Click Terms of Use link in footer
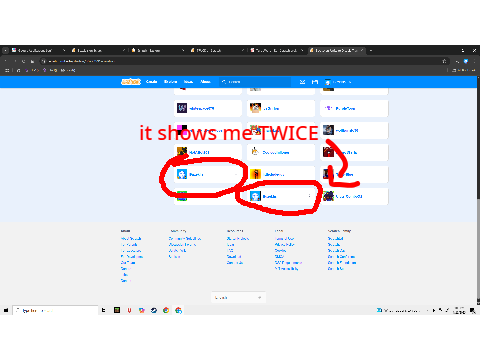Viewport: 480px width, 360px height. point(285,239)
